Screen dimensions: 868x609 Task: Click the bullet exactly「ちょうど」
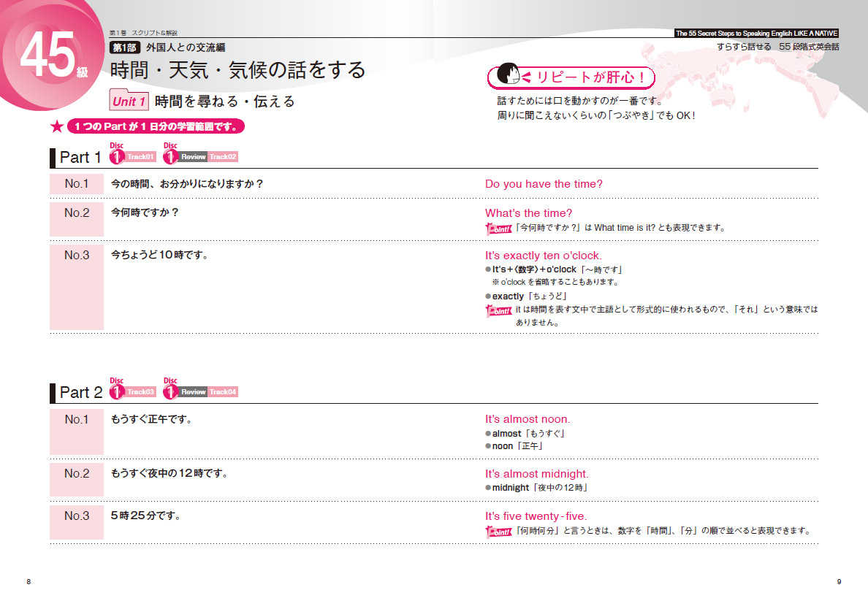click(x=526, y=296)
